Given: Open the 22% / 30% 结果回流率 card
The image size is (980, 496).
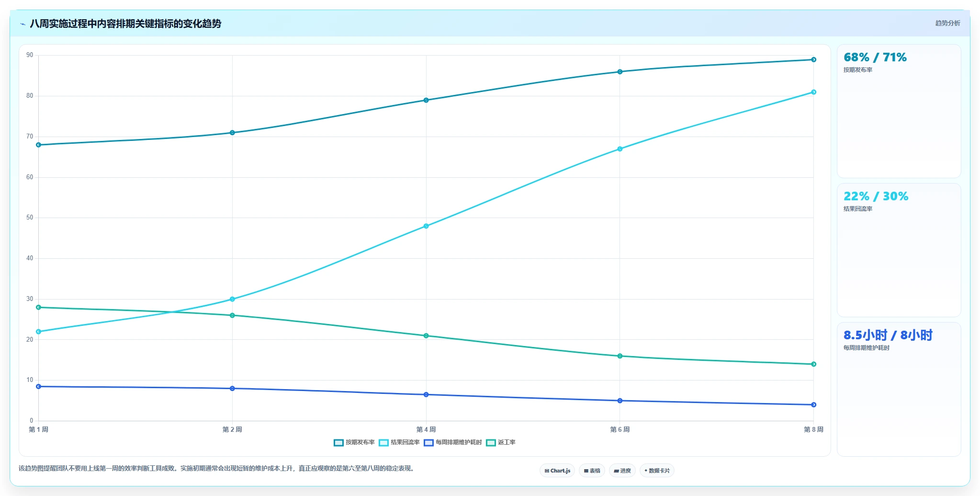Looking at the screenshot, I should point(899,250).
